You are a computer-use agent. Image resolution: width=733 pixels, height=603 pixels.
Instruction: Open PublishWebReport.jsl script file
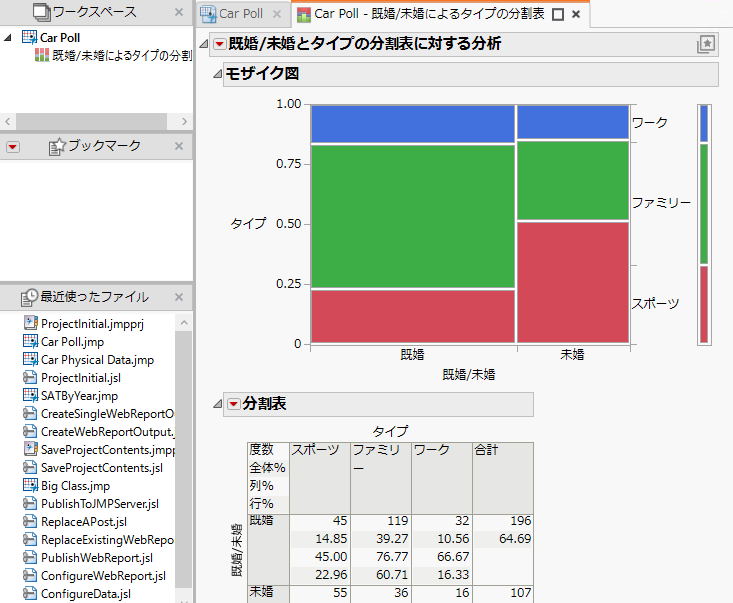(88, 558)
